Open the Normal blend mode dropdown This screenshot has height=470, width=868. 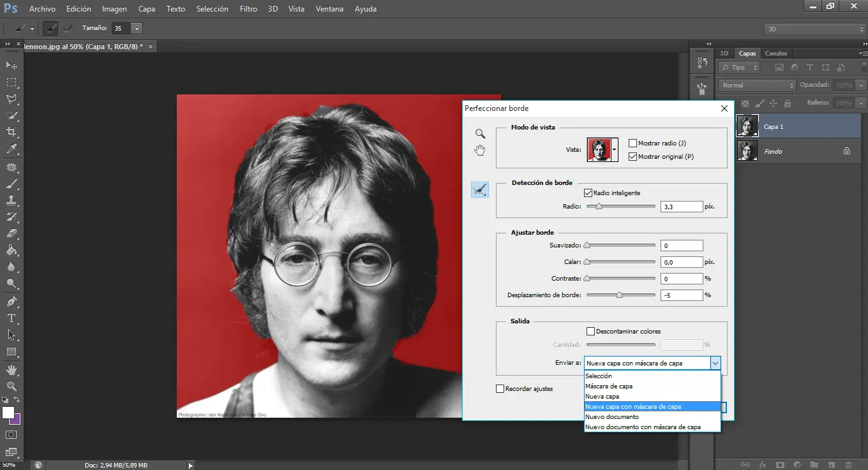757,85
